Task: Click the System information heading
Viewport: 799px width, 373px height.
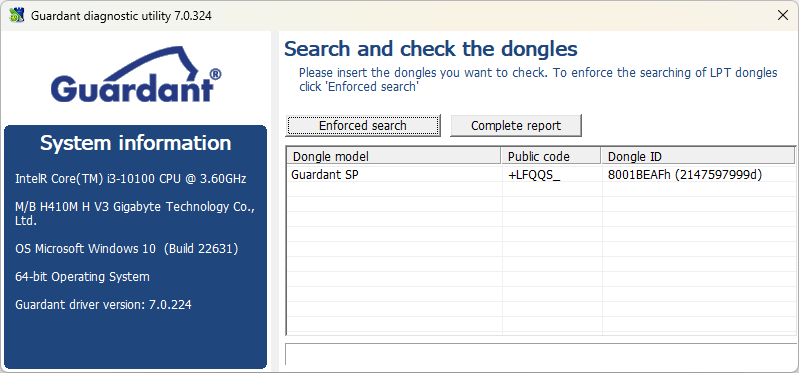Action: point(136,143)
